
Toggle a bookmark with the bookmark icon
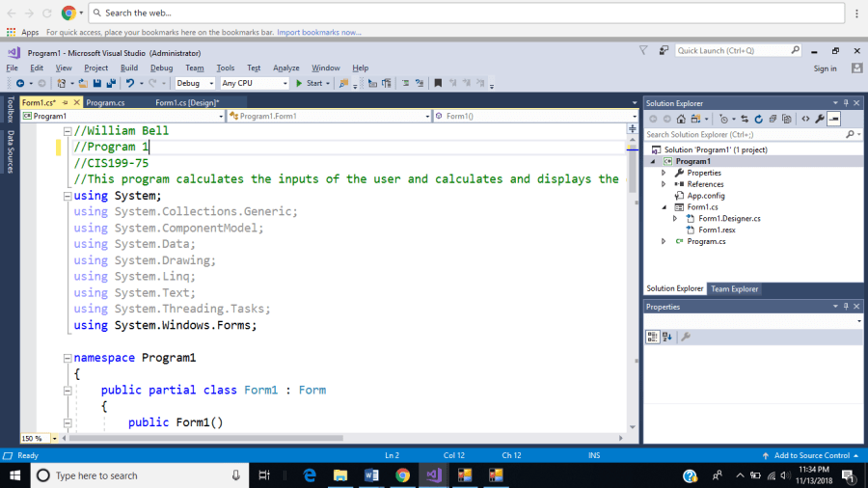point(438,83)
